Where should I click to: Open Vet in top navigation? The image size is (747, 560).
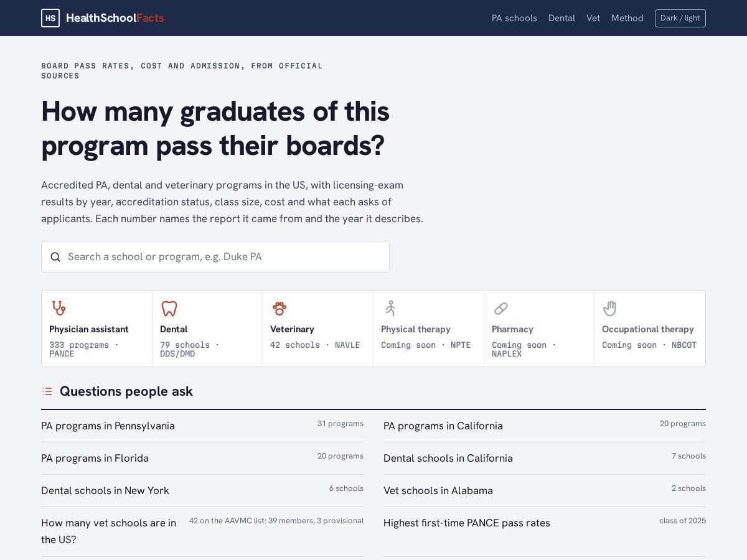pos(593,18)
